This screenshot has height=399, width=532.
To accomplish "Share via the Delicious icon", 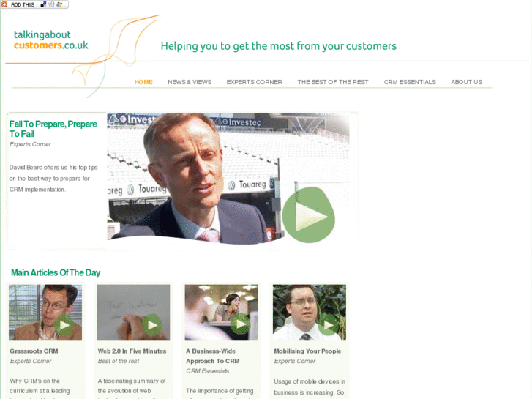I will [43, 4].
